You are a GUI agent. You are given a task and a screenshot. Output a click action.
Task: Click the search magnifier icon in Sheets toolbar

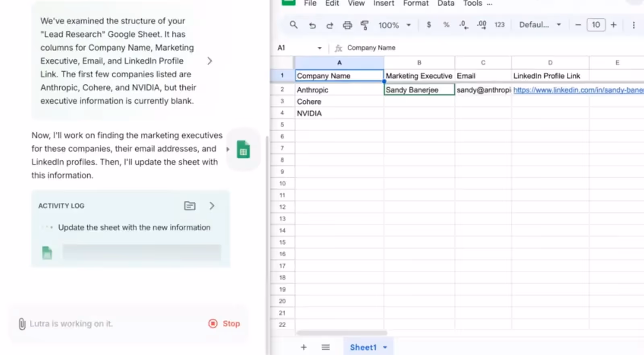point(294,25)
